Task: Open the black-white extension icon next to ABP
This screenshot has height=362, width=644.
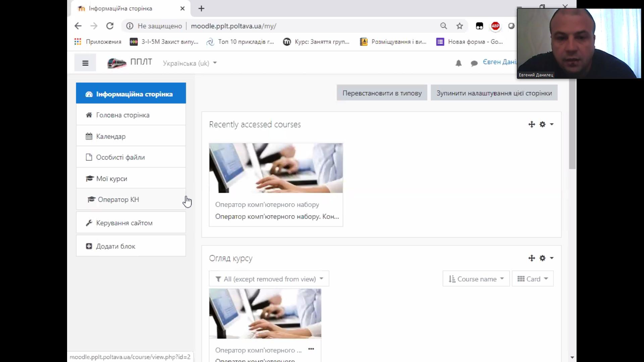Action: click(x=479, y=26)
